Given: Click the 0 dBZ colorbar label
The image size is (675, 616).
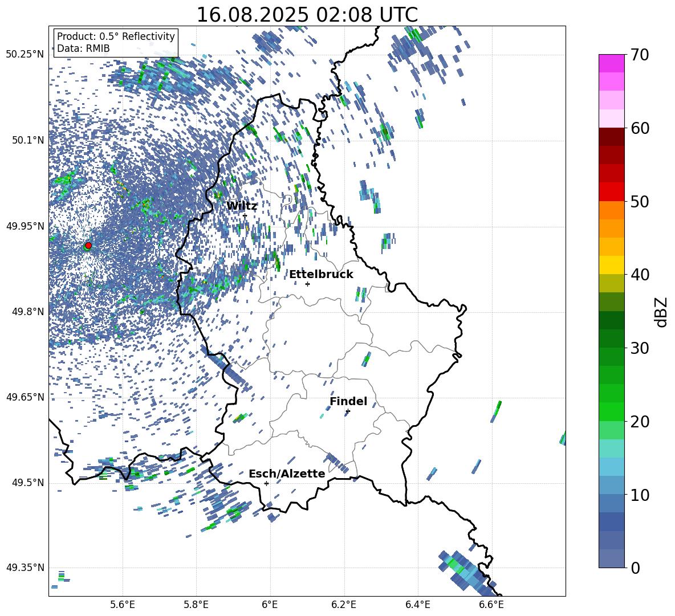Looking at the screenshot, I should 635,568.
